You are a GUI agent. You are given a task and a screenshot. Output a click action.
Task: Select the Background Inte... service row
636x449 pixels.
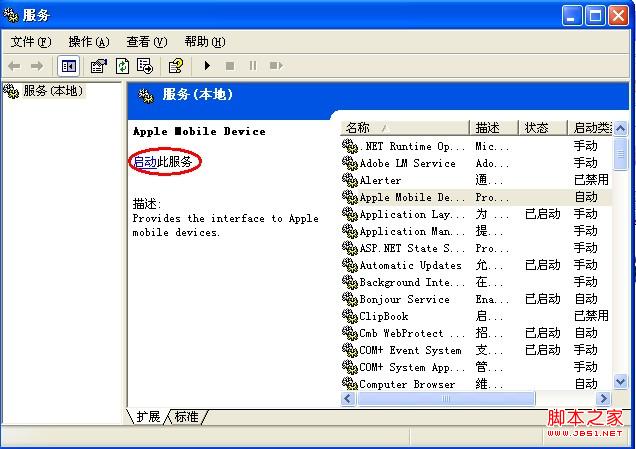tap(476, 282)
